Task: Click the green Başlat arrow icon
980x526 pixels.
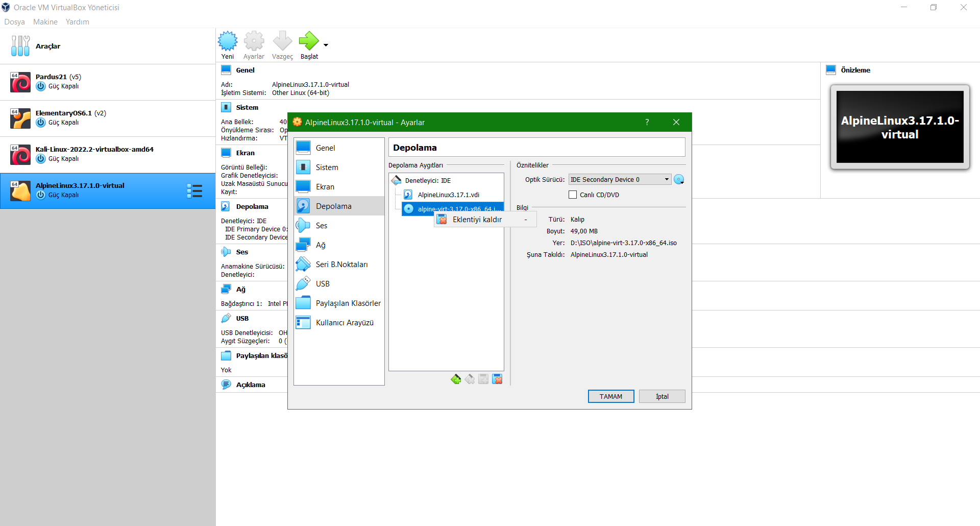Action: [309, 41]
